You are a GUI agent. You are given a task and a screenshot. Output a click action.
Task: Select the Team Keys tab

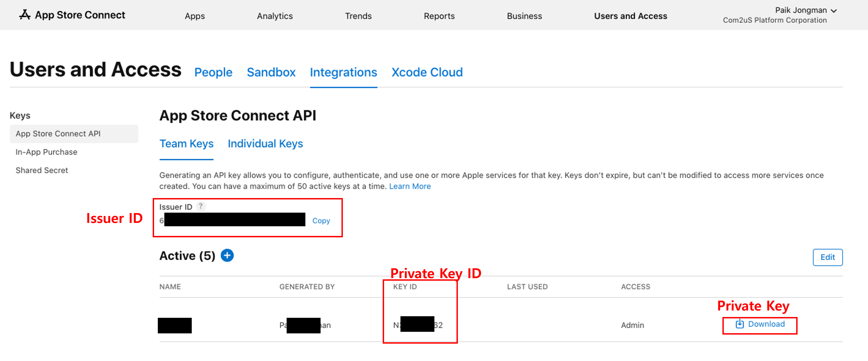point(186,144)
